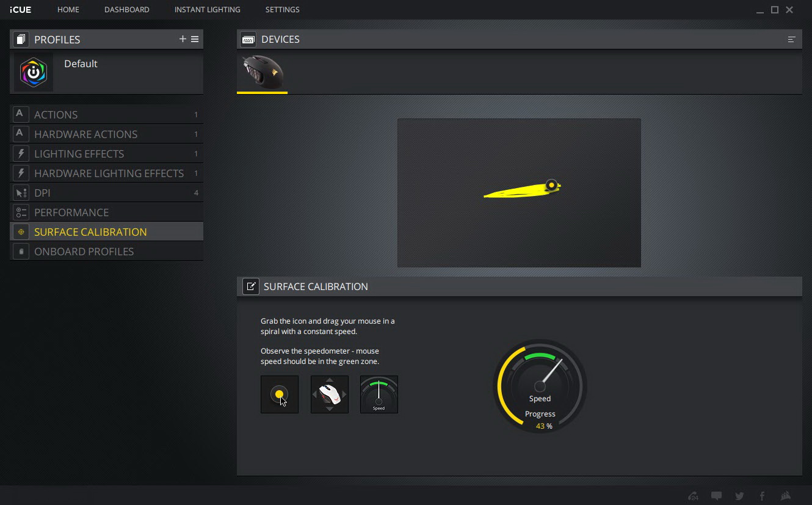The width and height of the screenshot is (812, 505).
Task: Click the Profiles panel header icon
Action: pos(20,39)
